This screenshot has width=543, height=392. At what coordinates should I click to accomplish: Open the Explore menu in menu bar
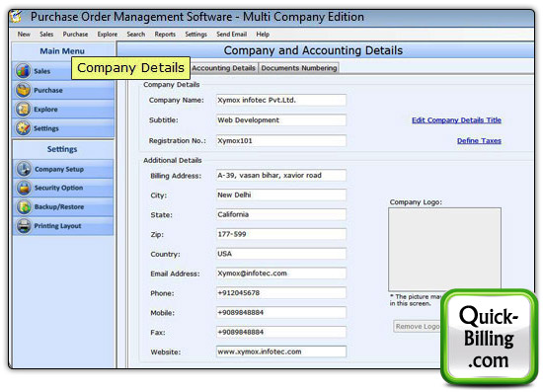(x=108, y=35)
